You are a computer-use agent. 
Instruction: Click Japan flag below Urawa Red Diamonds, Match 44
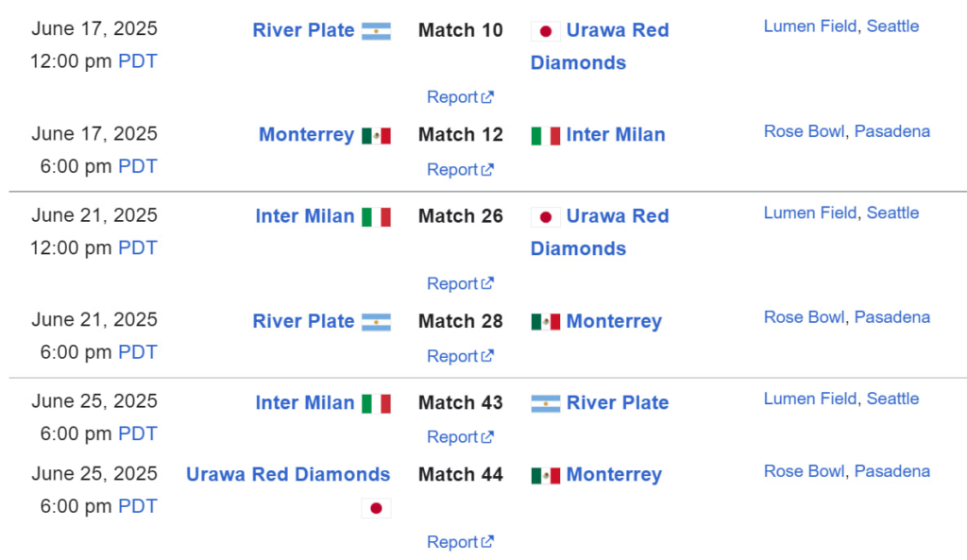click(x=376, y=508)
